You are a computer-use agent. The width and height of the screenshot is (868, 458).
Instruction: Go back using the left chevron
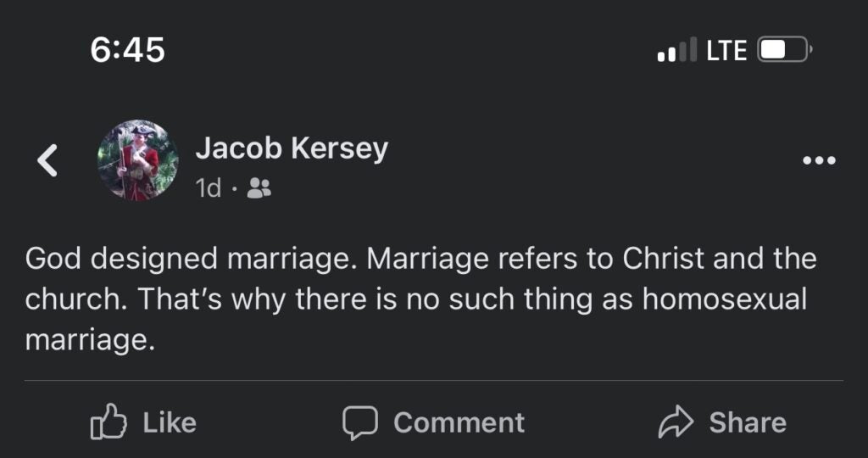[48, 160]
